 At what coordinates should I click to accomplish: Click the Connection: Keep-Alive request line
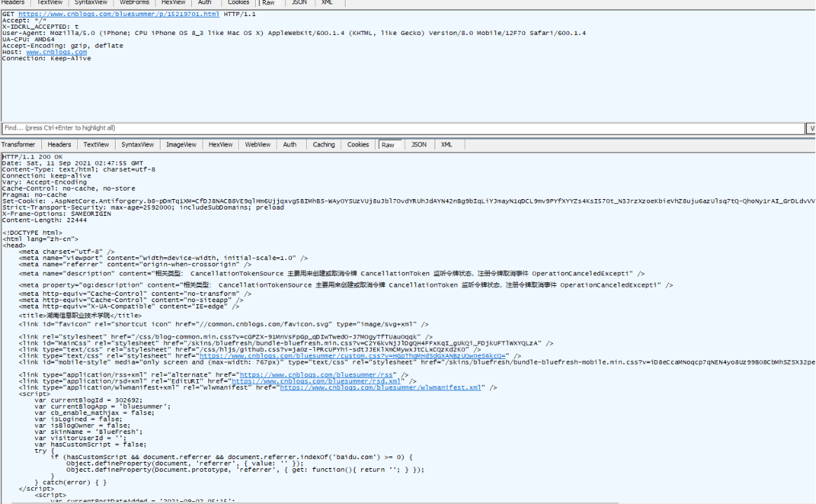pos(46,58)
